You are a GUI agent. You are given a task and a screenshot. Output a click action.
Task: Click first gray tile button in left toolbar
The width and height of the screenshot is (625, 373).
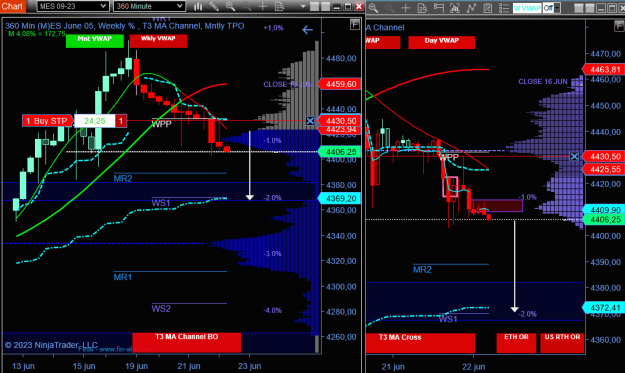coord(314,6)
